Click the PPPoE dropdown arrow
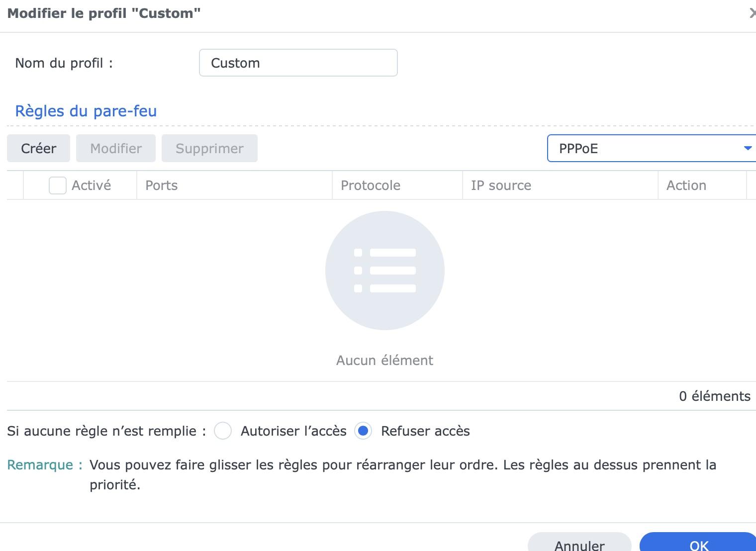 point(747,148)
